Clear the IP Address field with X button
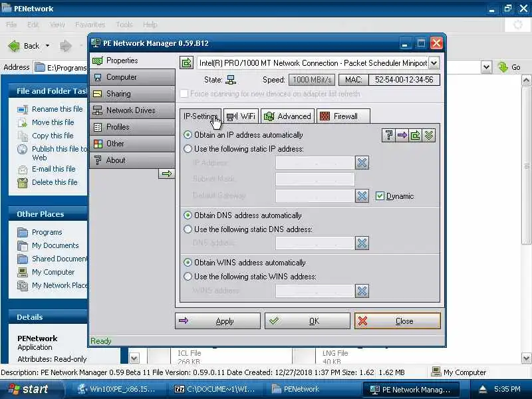 pos(362,163)
